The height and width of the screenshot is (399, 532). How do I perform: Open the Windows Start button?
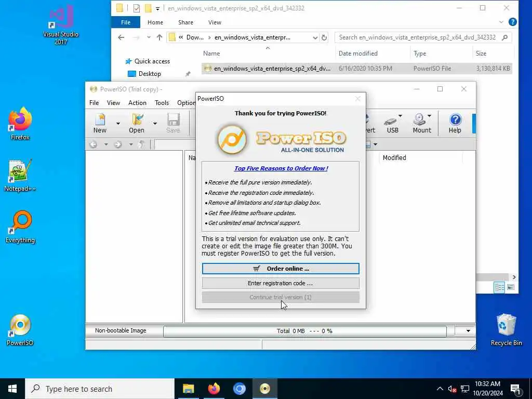tap(12, 389)
